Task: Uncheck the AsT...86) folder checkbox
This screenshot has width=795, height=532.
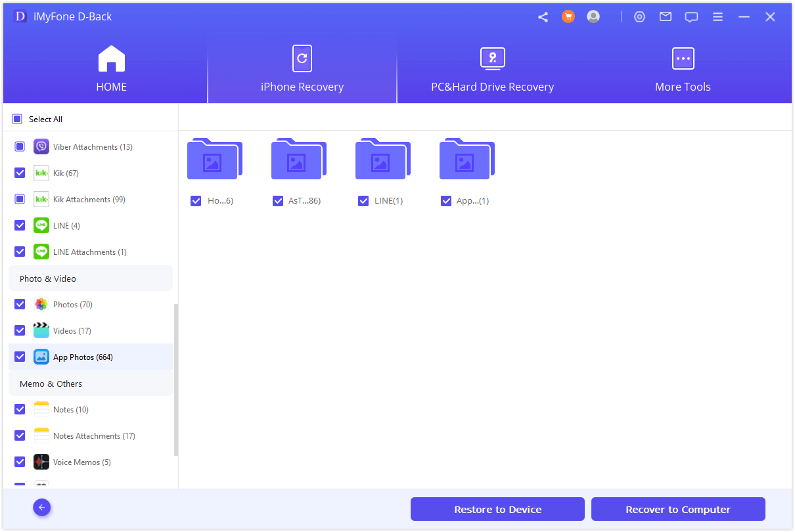Action: [278, 201]
